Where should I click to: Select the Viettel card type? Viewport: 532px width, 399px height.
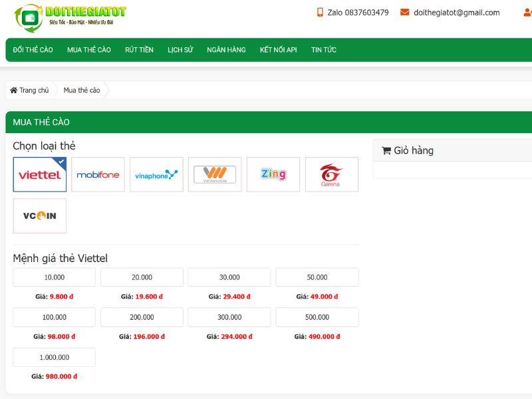[40, 174]
